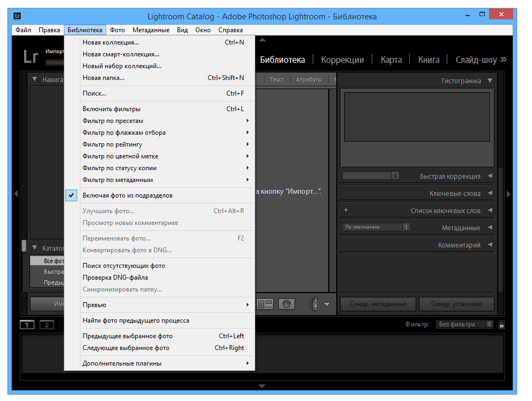This screenshot has width=532, height=401.
Task: Switch to survey view icon
Action: (x=264, y=304)
